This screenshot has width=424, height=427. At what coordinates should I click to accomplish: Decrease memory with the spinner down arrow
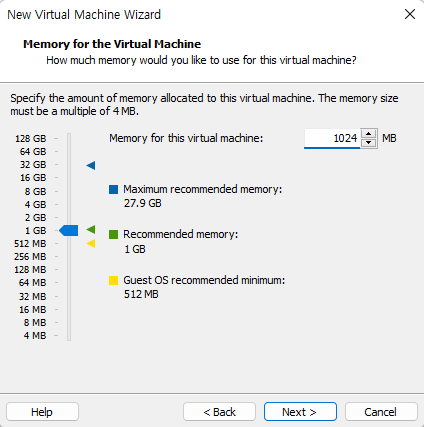[368, 143]
